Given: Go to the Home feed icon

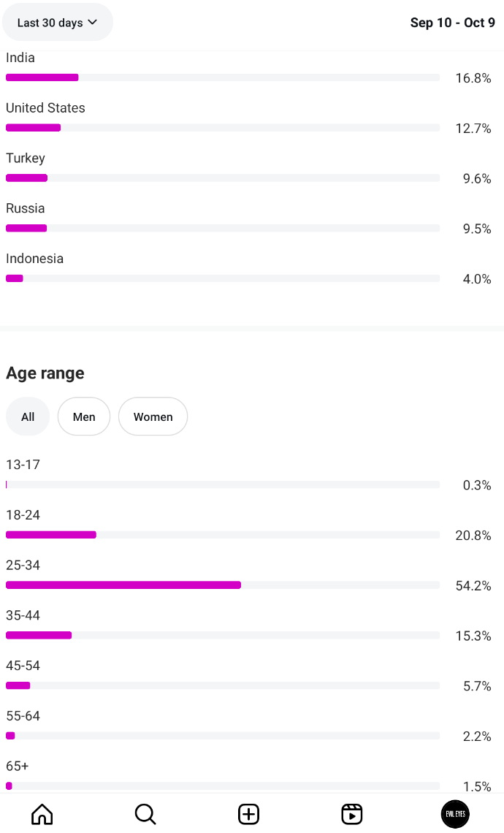Looking at the screenshot, I should click(x=42, y=814).
